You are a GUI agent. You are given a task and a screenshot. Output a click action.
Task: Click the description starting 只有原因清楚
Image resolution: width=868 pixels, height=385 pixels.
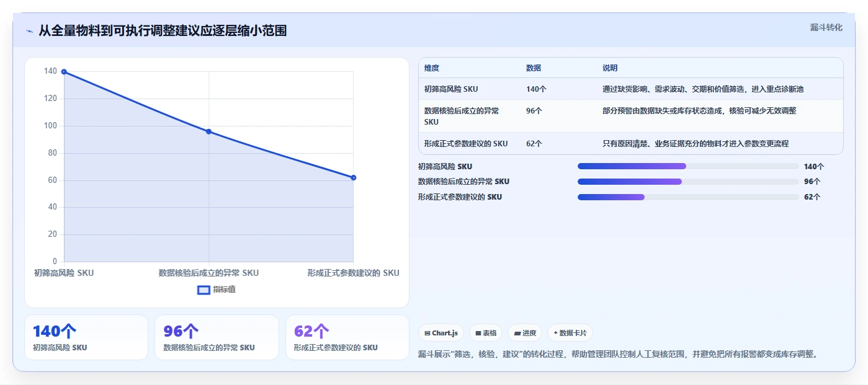696,144
